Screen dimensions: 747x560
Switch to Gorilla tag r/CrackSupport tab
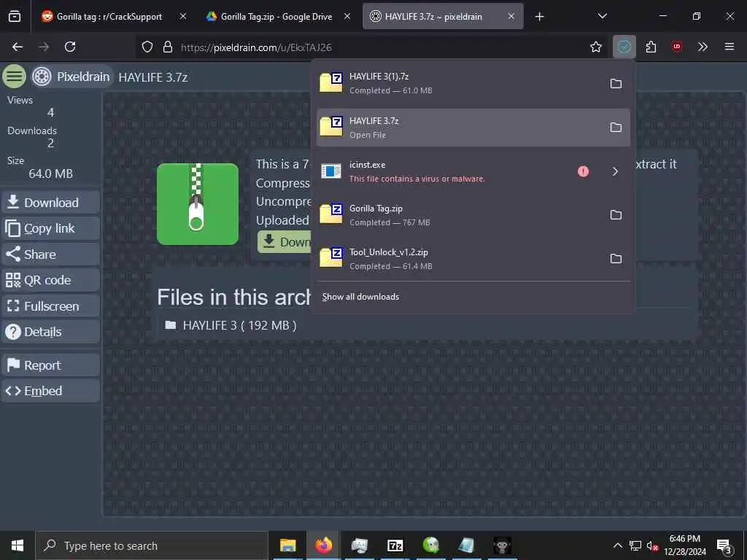coord(109,17)
